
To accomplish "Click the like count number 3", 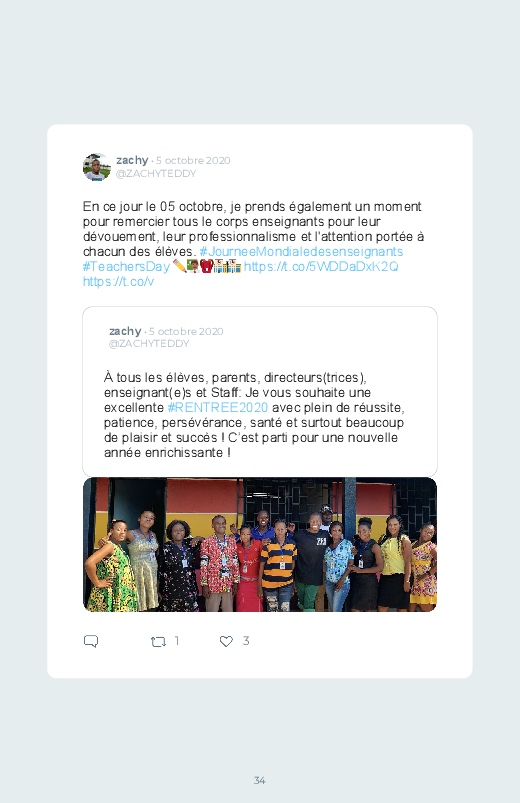I will click(246, 641).
